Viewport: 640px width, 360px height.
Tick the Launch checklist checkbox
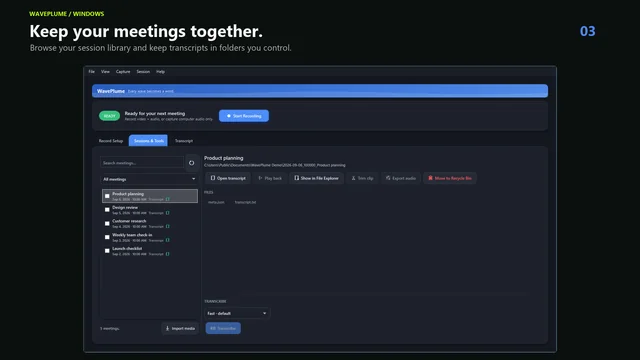107,251
